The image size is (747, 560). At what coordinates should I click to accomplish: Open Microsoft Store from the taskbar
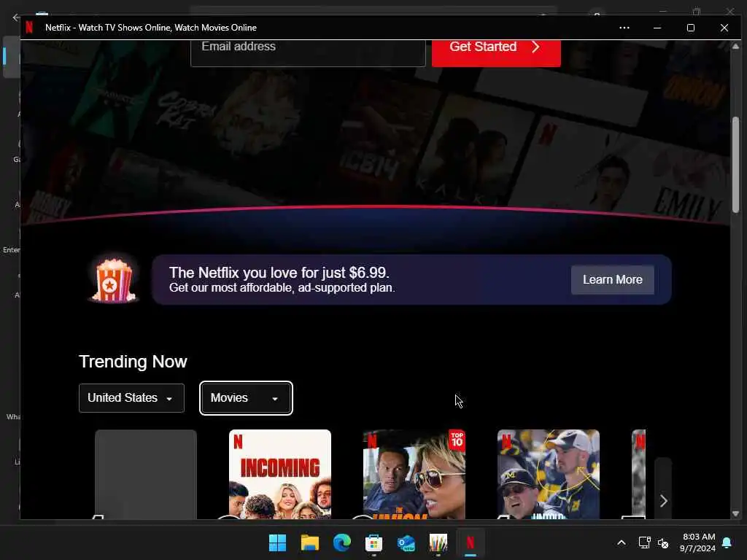click(x=374, y=542)
